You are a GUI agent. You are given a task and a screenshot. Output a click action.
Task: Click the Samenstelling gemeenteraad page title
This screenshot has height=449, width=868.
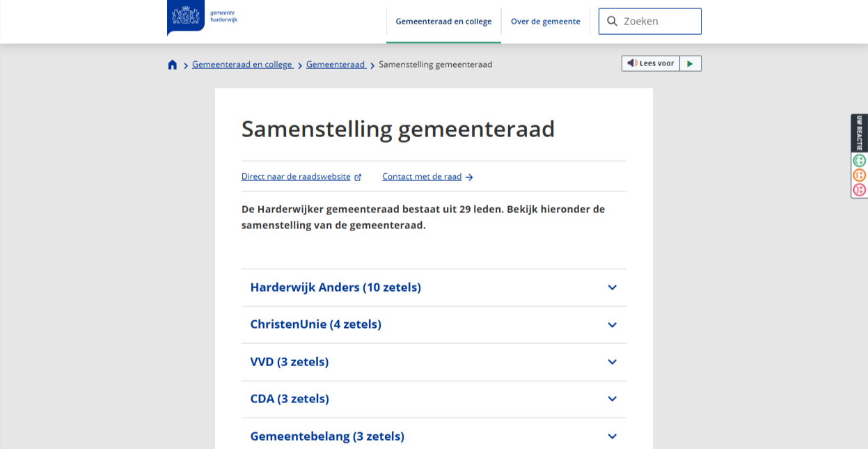pyautogui.click(x=398, y=129)
